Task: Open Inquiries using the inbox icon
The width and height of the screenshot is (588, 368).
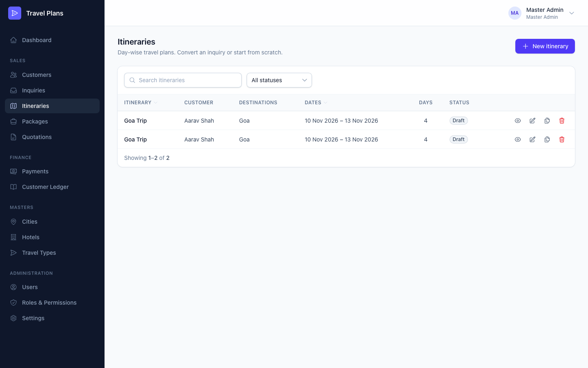Action: 13,90
